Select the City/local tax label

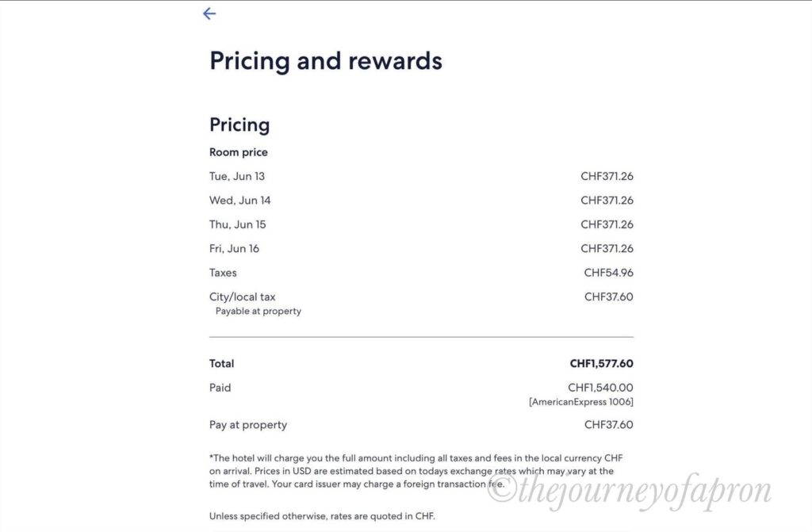point(243,297)
